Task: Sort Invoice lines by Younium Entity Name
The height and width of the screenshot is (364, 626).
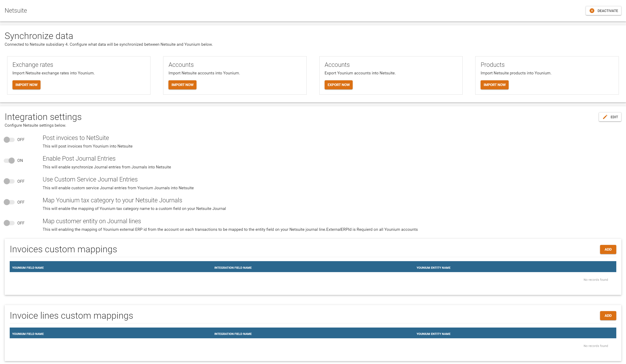Action: click(x=433, y=334)
